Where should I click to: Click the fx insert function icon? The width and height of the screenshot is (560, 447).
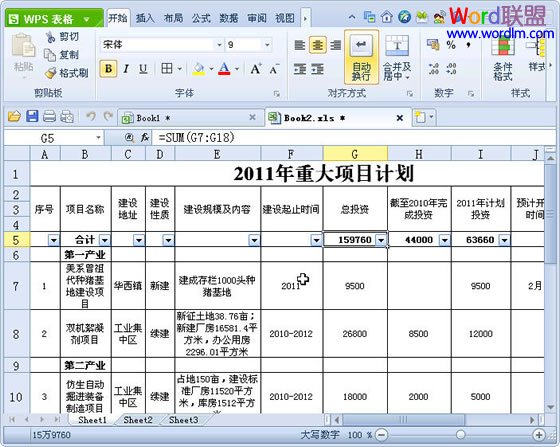tap(145, 137)
